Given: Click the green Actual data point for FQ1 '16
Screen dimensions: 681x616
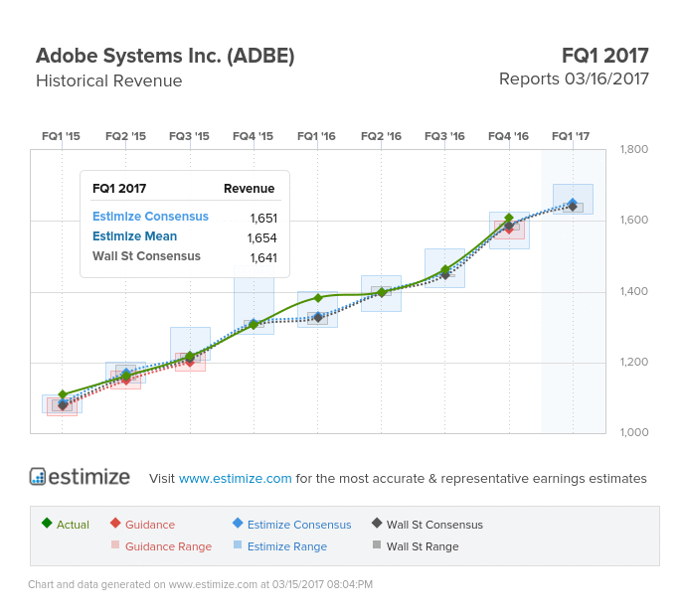Looking at the screenshot, I should click(318, 298).
